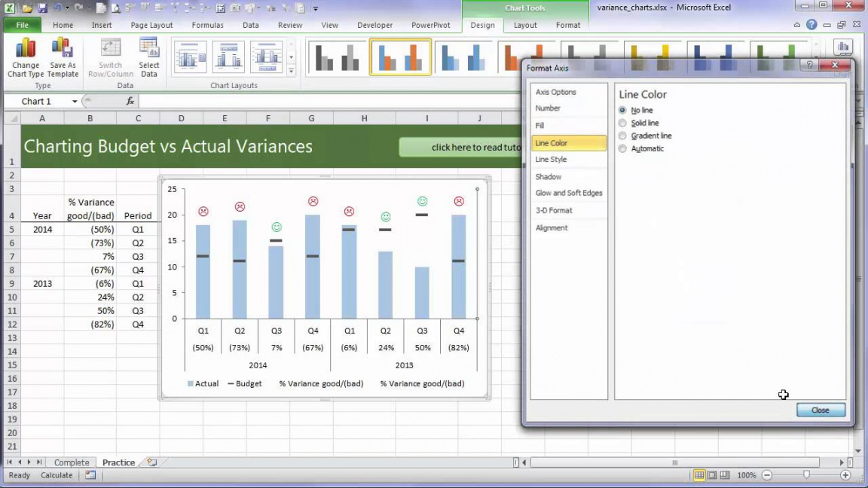The height and width of the screenshot is (488, 868).
Task: Click the Insert Worksheet tab icon
Action: click(x=152, y=462)
